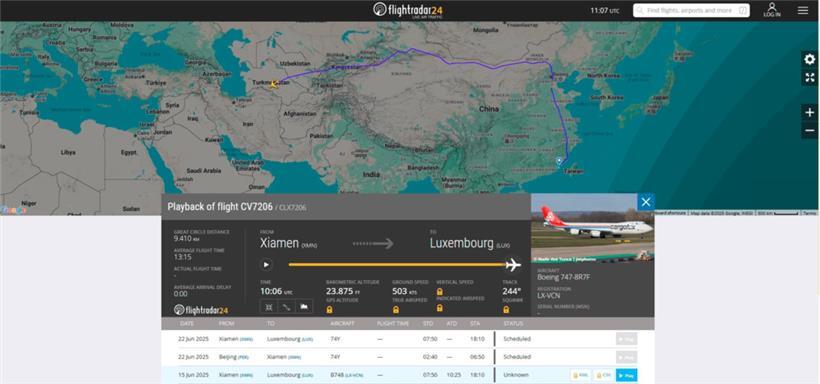Open map settings gear icon
Screen dimensions: 820x384
pyautogui.click(x=810, y=60)
